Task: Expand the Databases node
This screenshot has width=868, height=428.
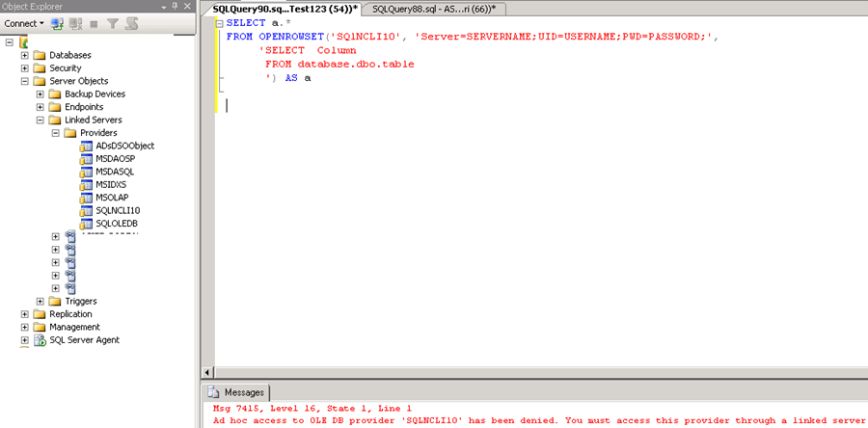Action: pyautogui.click(x=24, y=55)
